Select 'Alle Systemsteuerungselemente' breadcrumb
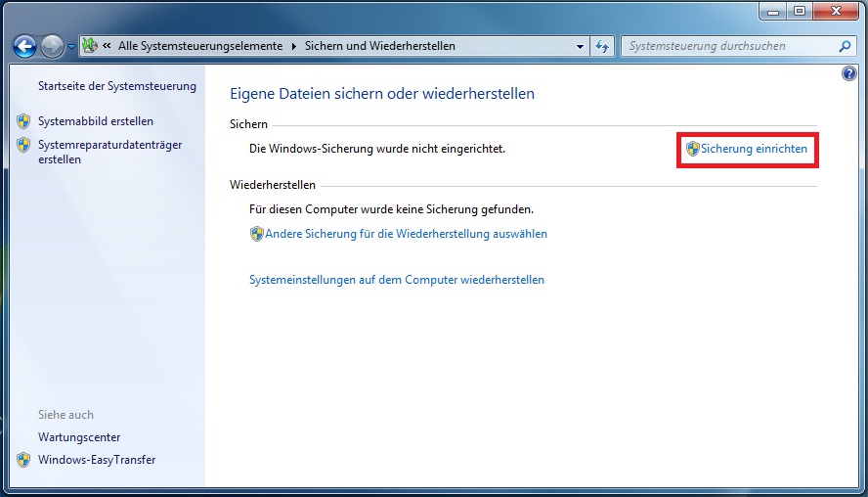 [200, 46]
